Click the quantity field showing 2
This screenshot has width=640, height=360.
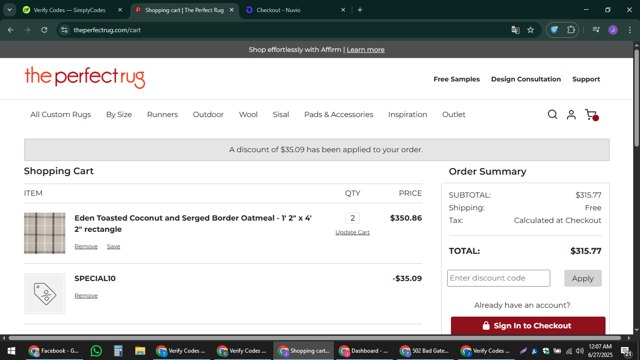352,218
